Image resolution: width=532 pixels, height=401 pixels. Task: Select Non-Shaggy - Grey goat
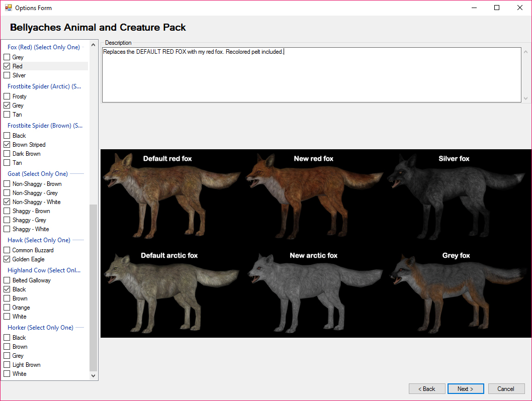click(x=7, y=193)
